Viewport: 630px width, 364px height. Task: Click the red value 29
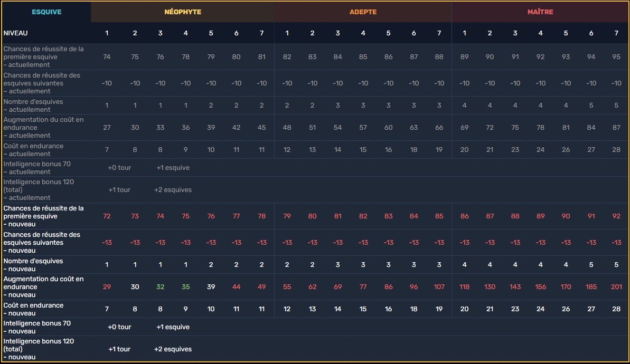coord(107,287)
